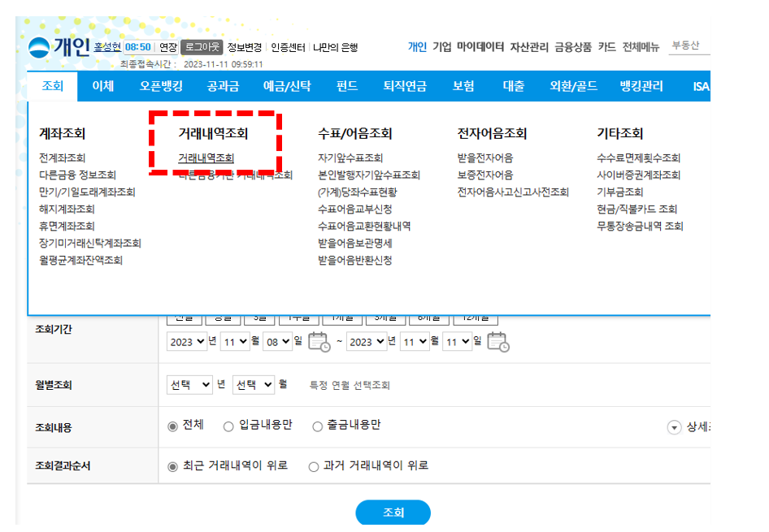This screenshot has width=769, height=532.
Task: Select 마이데이터 in the top menu
Action: [x=478, y=47]
